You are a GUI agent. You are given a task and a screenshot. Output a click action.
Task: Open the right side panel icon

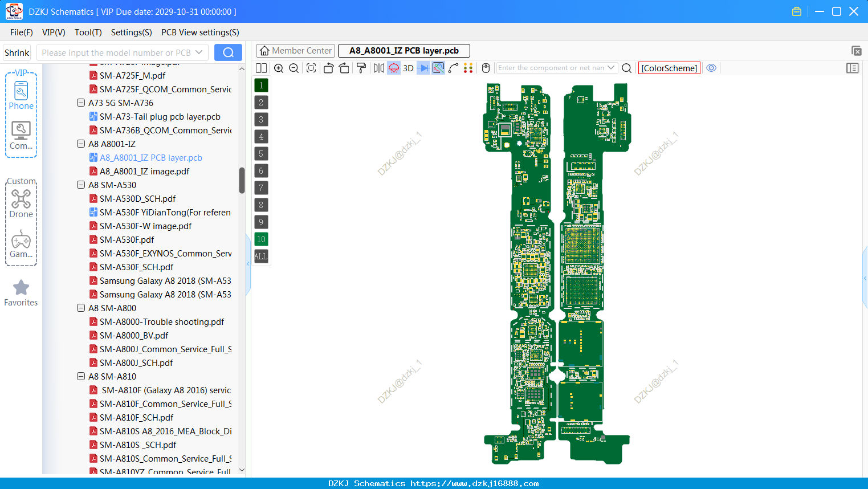(x=853, y=68)
